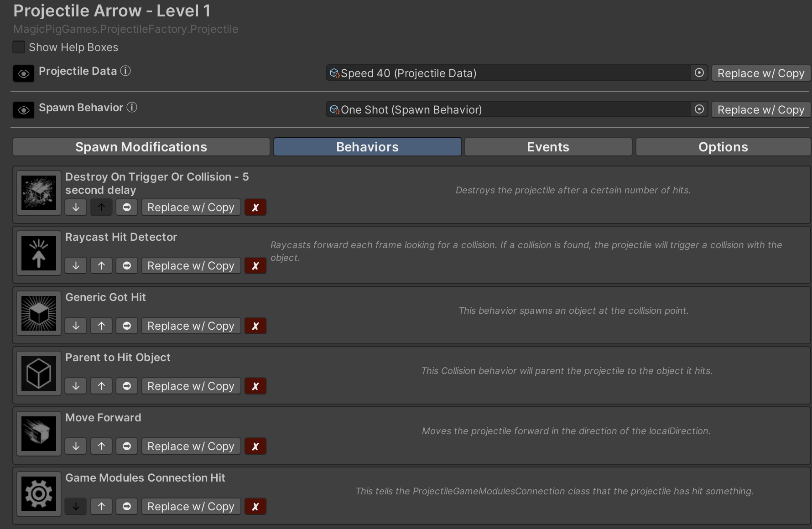Open the object picker for Spawn Behavior
Image resolution: width=812 pixels, height=529 pixels.
click(699, 109)
